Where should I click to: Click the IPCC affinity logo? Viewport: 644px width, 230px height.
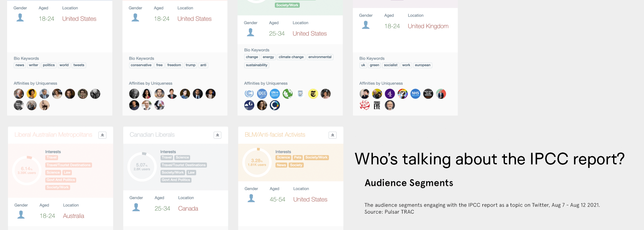point(262,94)
